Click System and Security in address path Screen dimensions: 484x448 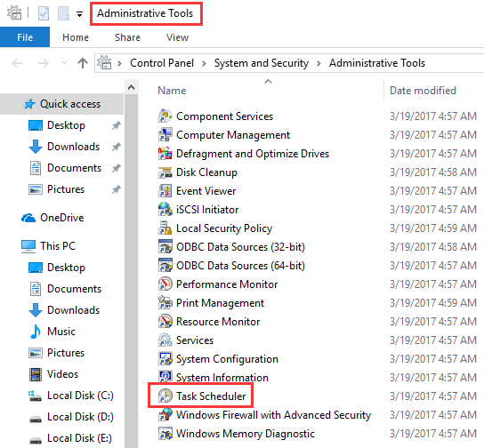click(262, 63)
